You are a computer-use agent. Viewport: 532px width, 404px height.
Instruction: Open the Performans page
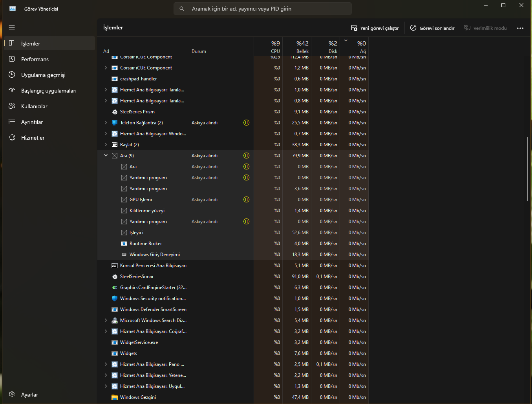[49, 59]
